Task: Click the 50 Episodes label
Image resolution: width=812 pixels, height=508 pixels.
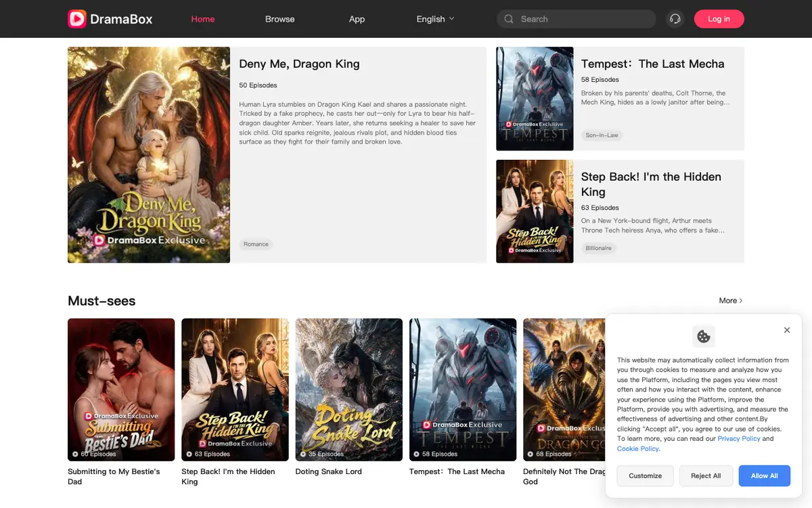Action: click(x=258, y=85)
